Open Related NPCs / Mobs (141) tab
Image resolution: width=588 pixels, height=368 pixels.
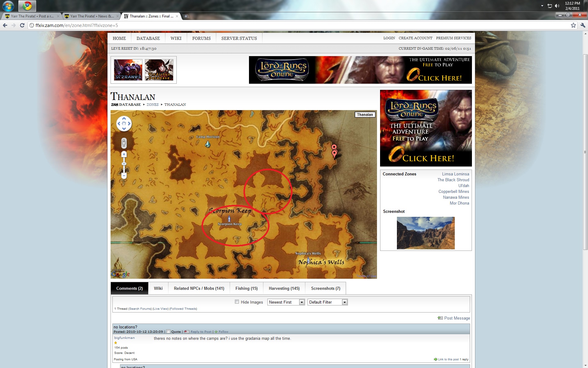coord(199,288)
